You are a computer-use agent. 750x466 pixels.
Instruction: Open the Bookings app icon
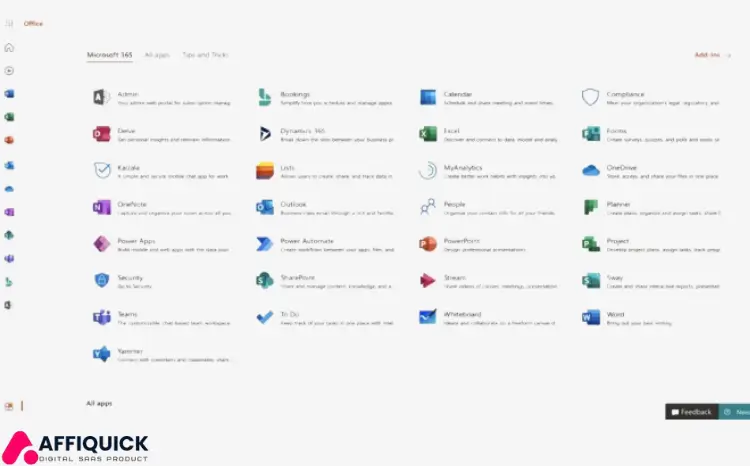[265, 97]
